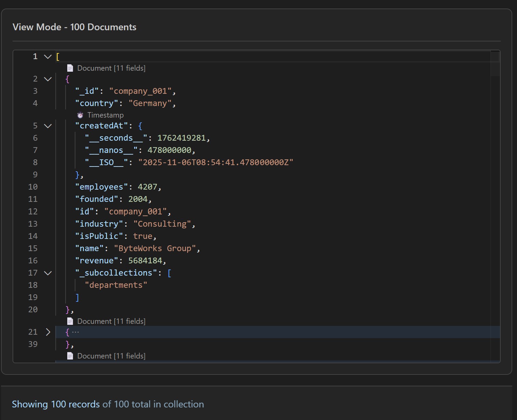Collapse the createdAt timestamp object on line 5

point(48,125)
